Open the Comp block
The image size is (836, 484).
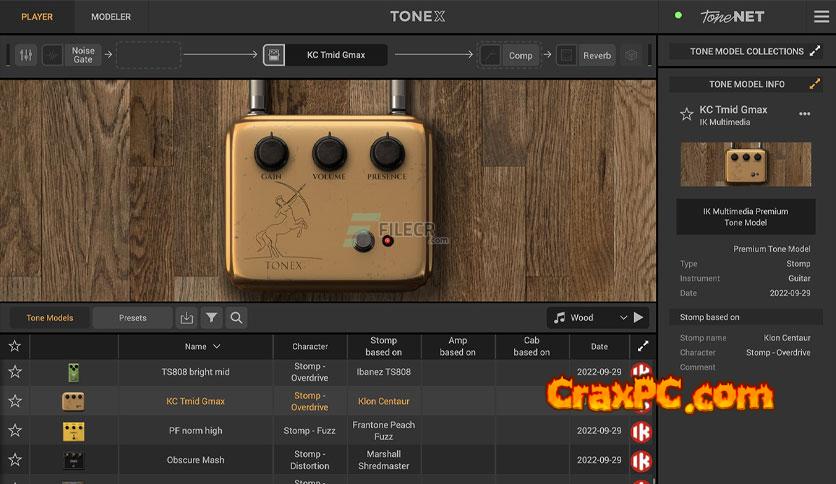tap(520, 55)
